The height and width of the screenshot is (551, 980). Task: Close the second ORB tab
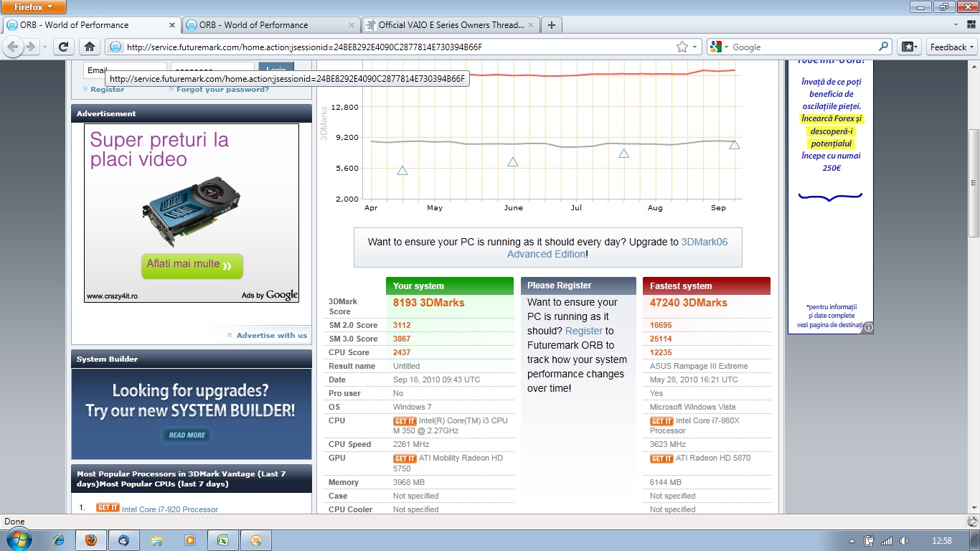(351, 24)
